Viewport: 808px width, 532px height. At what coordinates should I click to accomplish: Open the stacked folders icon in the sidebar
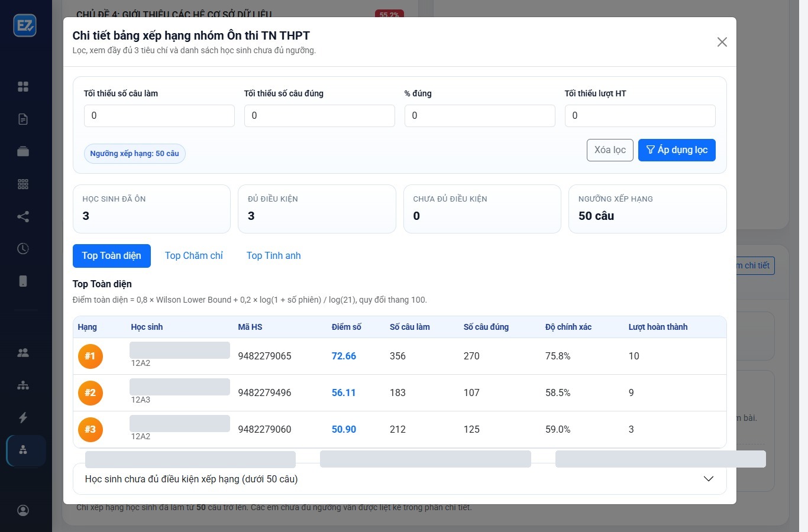23,151
